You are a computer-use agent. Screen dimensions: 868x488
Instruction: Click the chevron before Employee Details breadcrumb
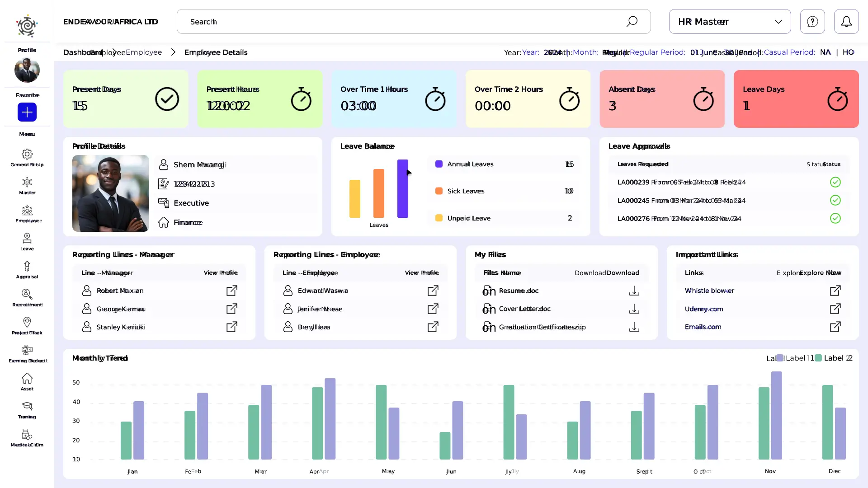[x=173, y=52]
